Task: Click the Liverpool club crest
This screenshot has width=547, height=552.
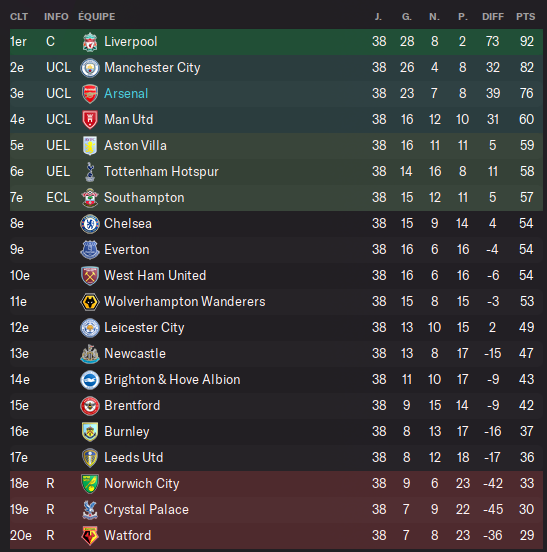Action: click(x=90, y=42)
